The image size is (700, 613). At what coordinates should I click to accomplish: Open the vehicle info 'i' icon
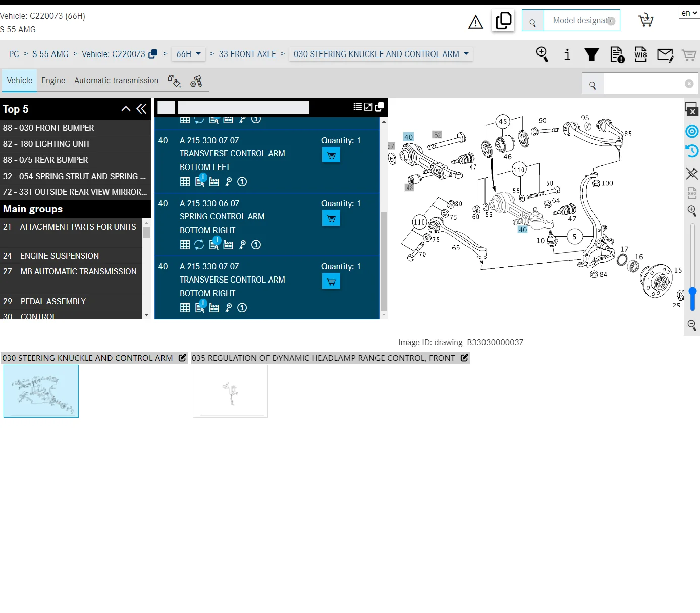567,54
